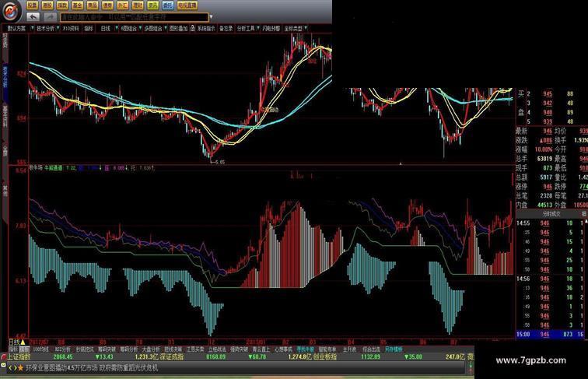Expand the 坐标类型 dropdown arrow

click(x=306, y=28)
